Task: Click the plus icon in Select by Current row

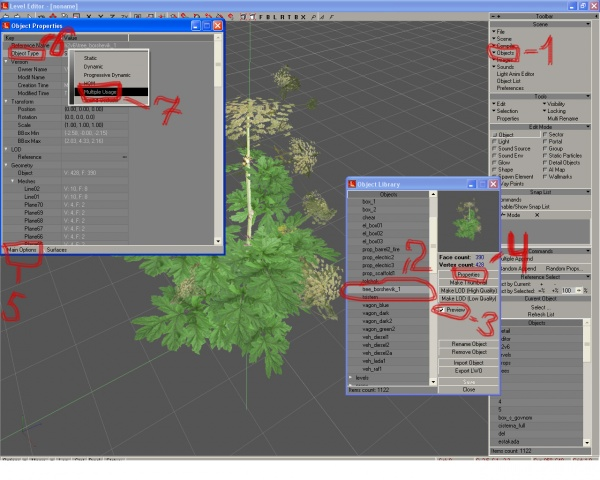Action: point(541,284)
